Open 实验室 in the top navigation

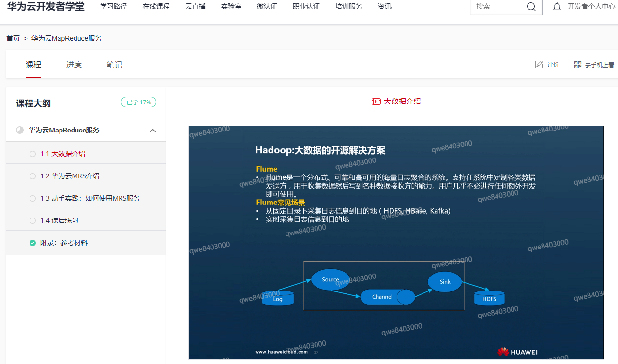pyautogui.click(x=231, y=7)
